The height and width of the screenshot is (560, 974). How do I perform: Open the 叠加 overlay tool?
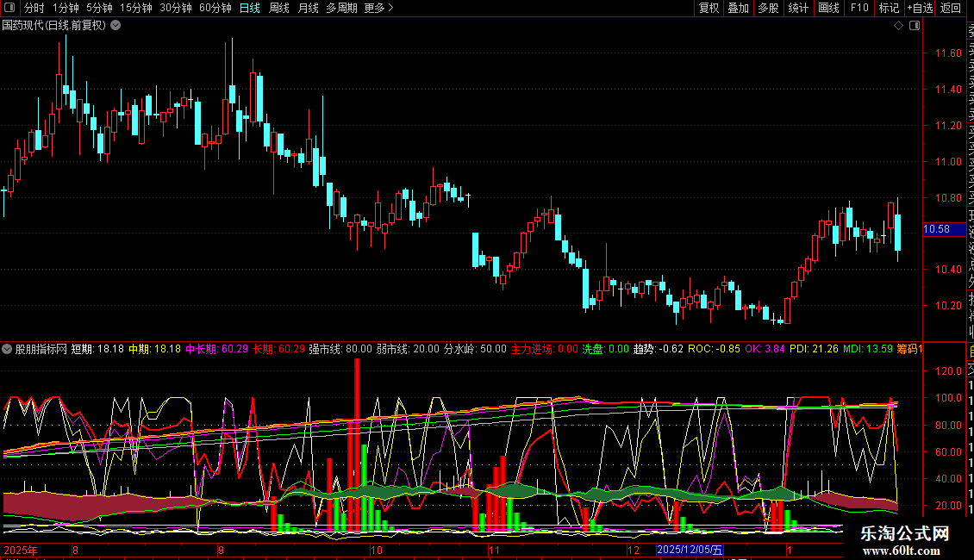click(x=738, y=8)
